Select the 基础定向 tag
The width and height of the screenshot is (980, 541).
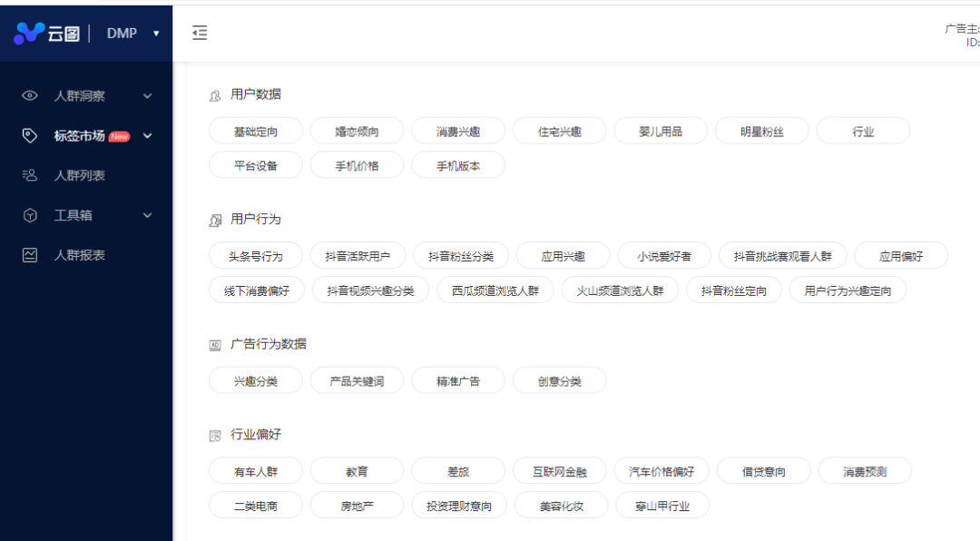click(x=255, y=131)
